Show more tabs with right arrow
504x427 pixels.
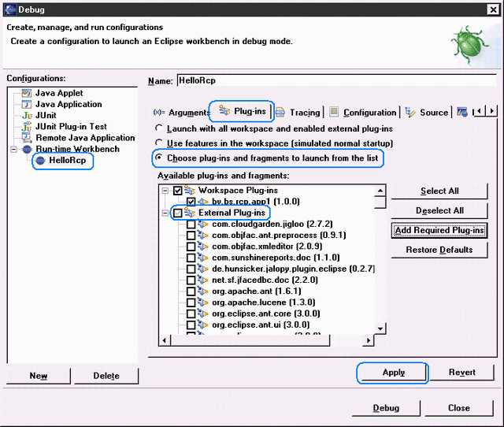491,111
